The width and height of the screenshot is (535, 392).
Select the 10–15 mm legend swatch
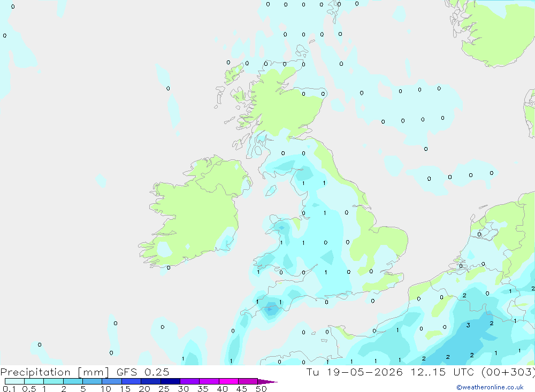click(112, 381)
